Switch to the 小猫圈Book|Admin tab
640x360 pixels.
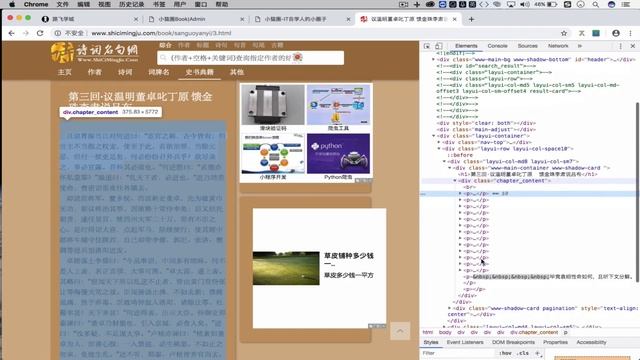[x=195, y=19]
